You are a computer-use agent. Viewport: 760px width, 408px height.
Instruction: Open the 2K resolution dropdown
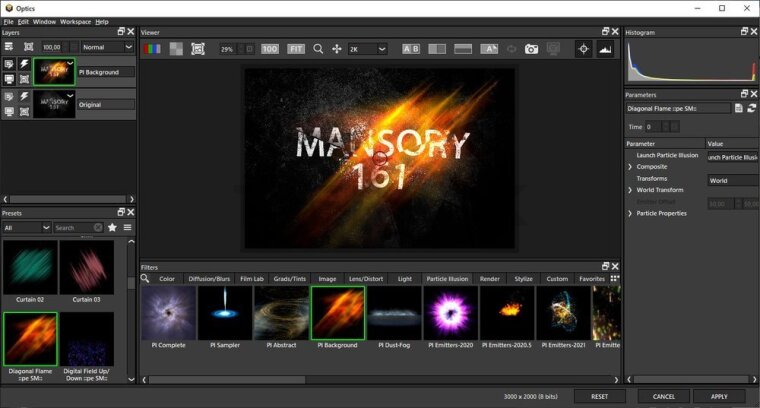tap(366, 48)
